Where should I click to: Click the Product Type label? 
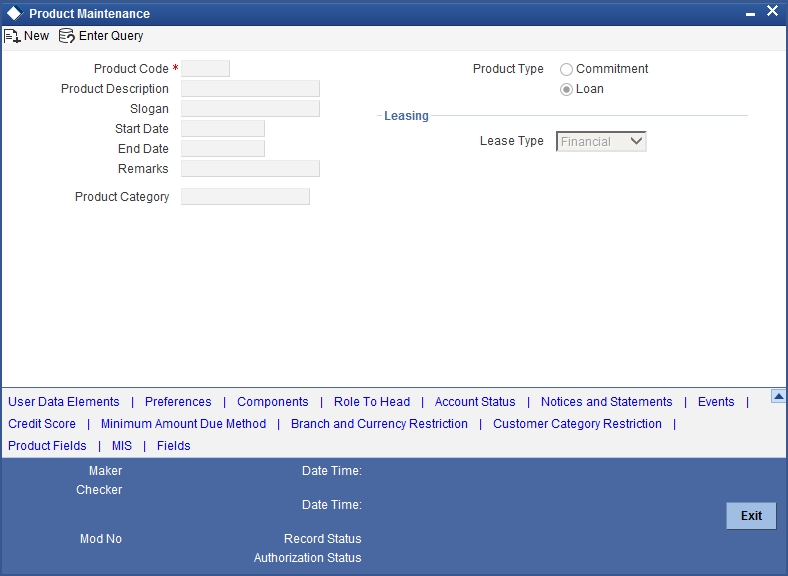coord(508,69)
